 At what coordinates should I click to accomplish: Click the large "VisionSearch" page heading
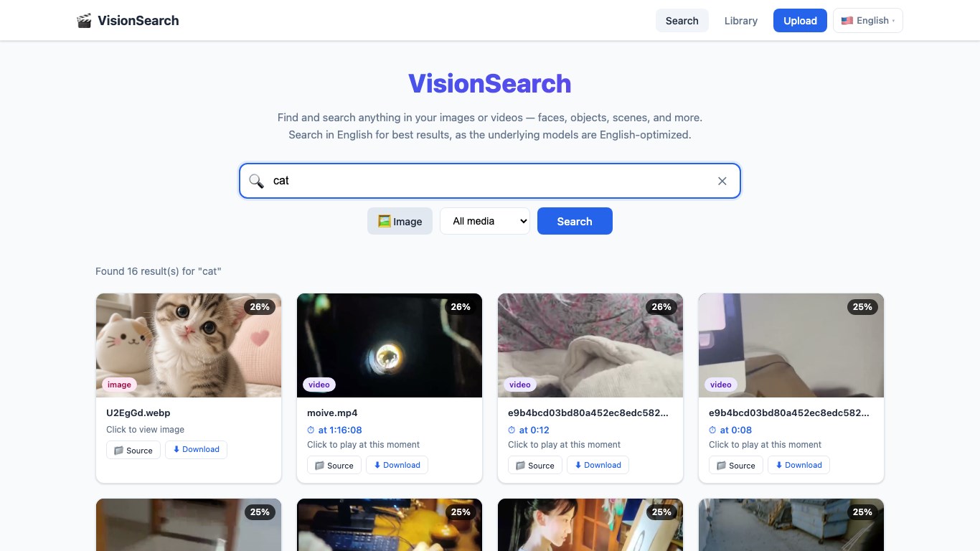coord(490,83)
